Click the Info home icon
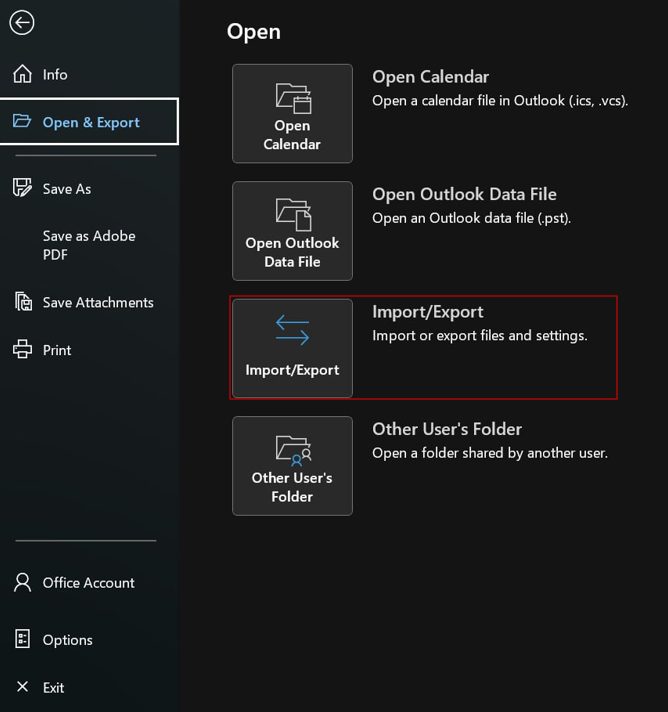 click(x=22, y=74)
